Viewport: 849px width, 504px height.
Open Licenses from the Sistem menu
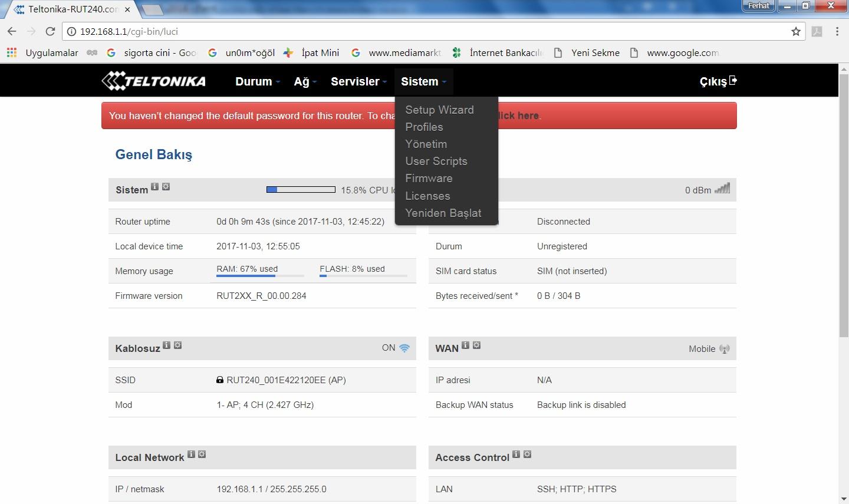427,196
